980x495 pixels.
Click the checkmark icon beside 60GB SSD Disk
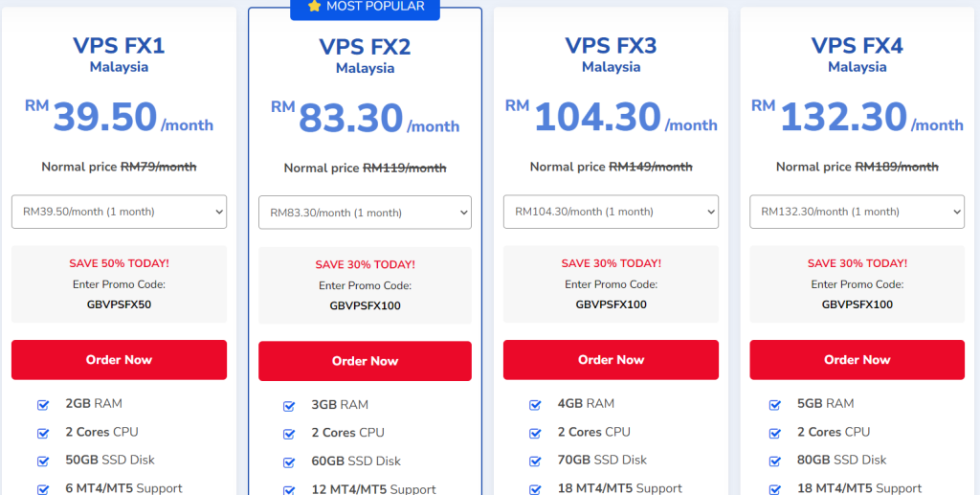point(289,462)
